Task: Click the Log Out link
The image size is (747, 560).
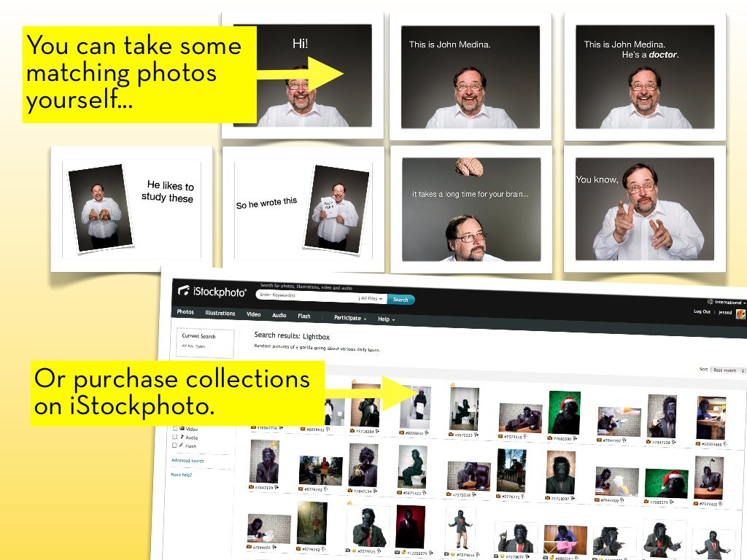Action: [702, 311]
